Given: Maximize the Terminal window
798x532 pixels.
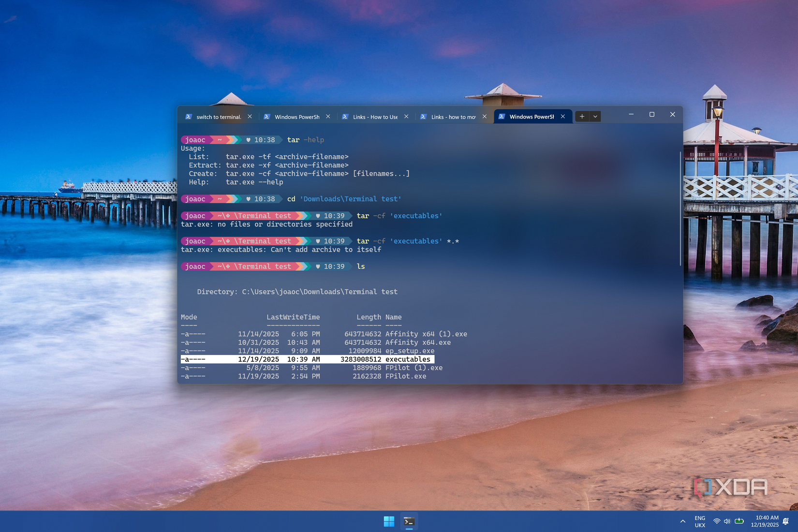Looking at the screenshot, I should [x=652, y=115].
